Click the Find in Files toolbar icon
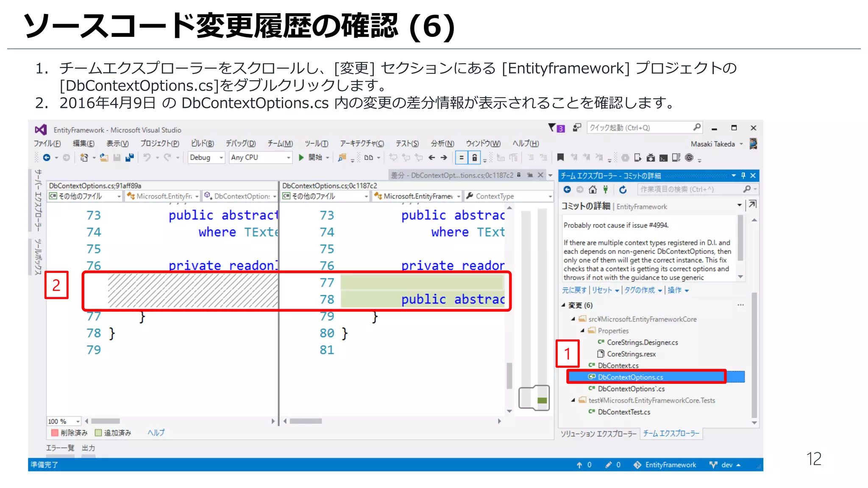 [x=342, y=158]
